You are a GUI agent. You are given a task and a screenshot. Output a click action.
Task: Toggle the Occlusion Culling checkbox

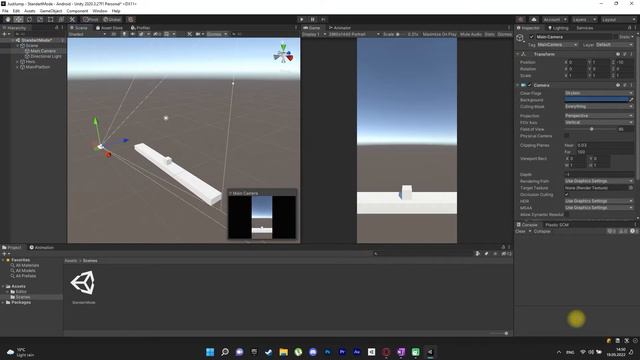pyautogui.click(x=567, y=195)
